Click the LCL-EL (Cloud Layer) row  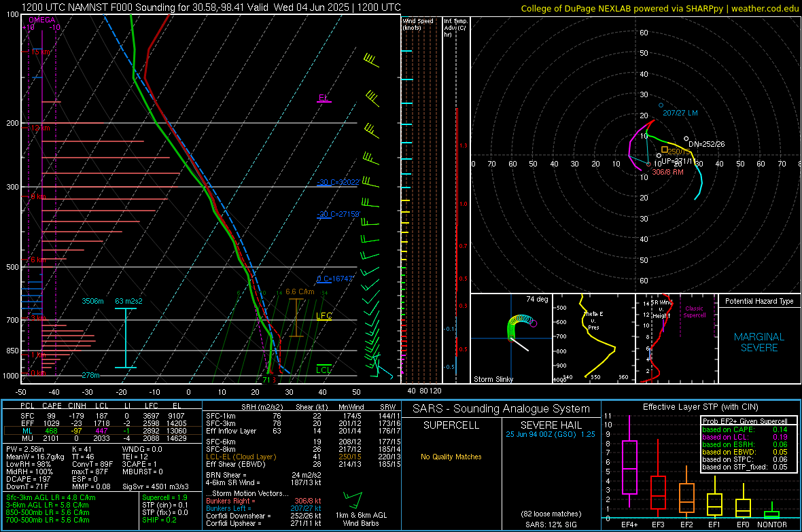(302, 457)
